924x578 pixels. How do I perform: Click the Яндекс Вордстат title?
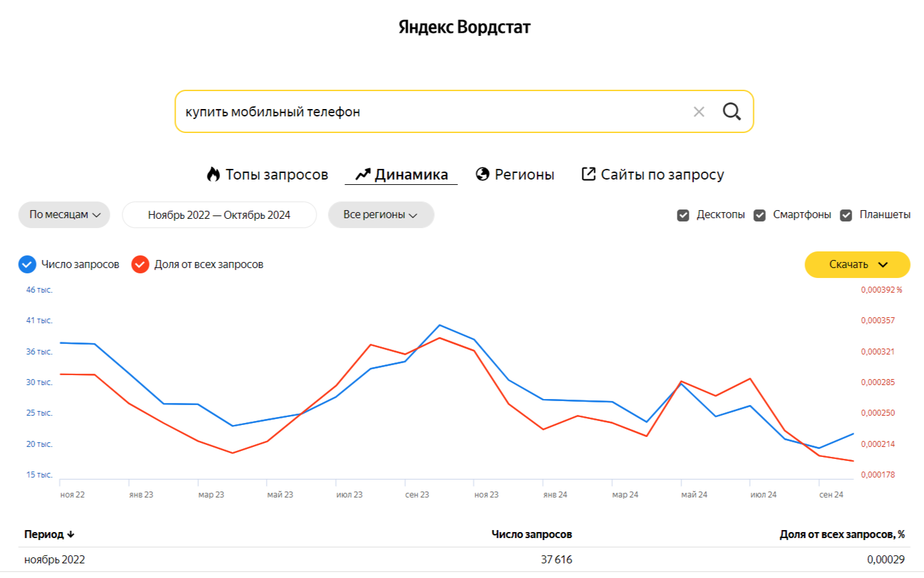pyautogui.click(x=465, y=27)
